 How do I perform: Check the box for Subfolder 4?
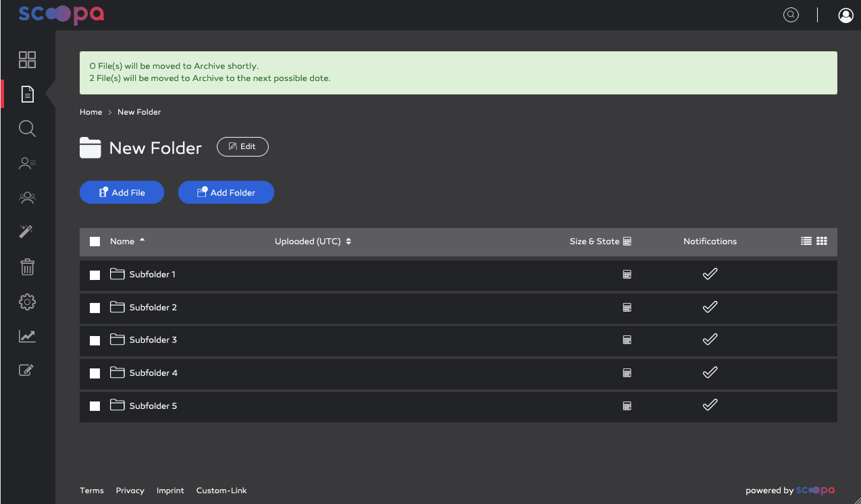point(95,373)
